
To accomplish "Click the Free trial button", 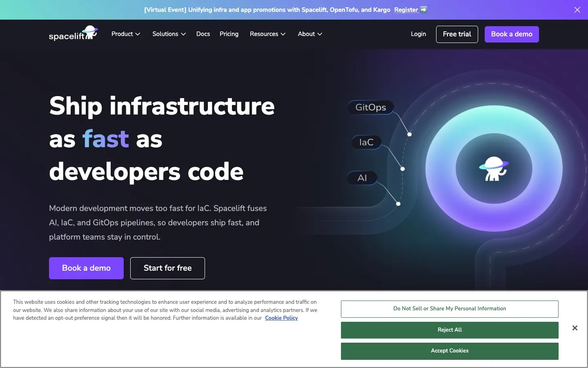I will coord(457,34).
